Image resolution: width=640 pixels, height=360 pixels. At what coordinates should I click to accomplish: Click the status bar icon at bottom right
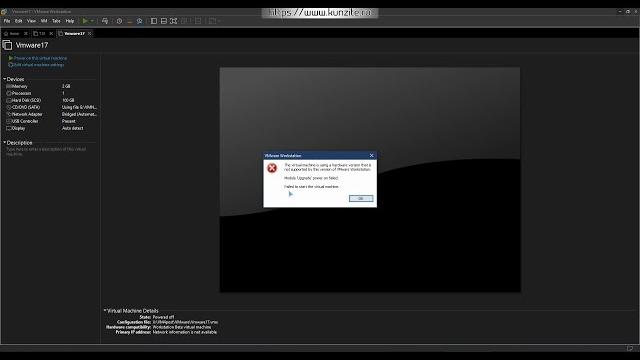(630, 348)
